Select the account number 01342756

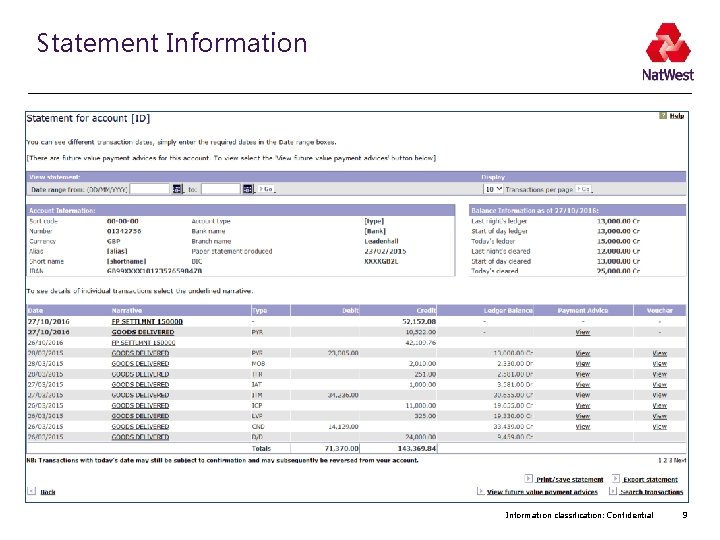[x=124, y=231]
